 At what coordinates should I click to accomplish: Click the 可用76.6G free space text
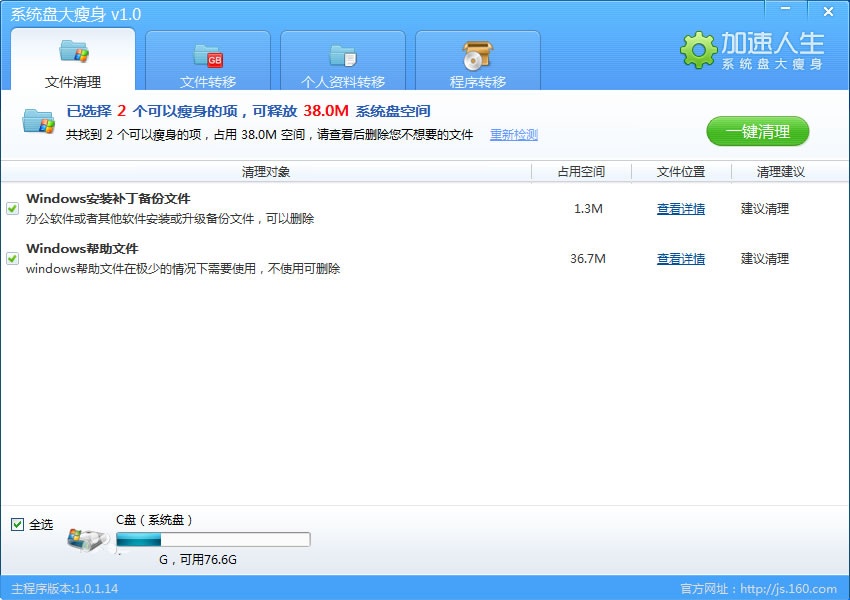[x=208, y=559]
